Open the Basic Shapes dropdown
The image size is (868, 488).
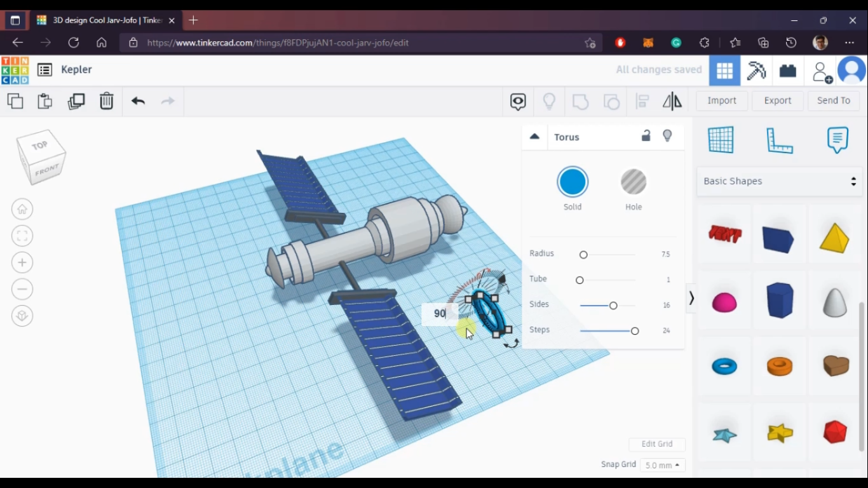coord(780,182)
